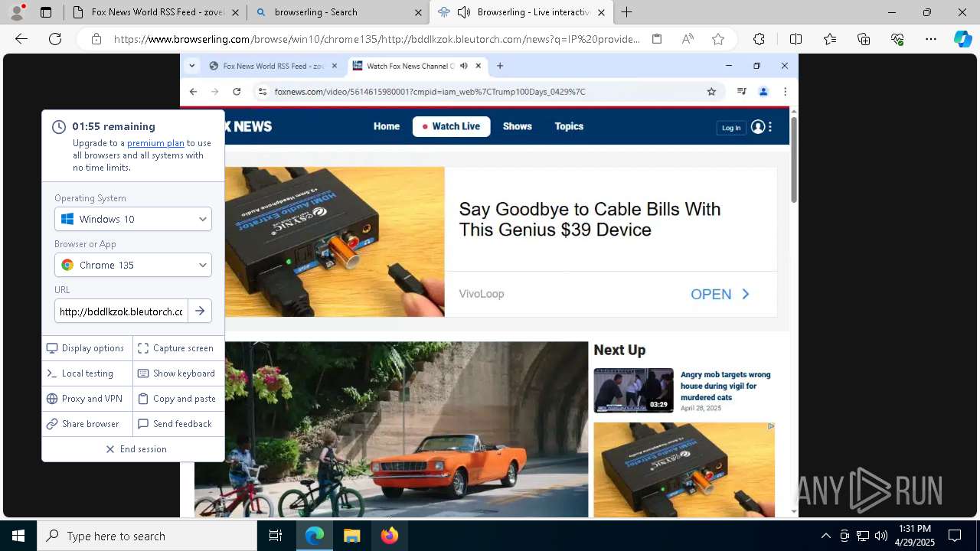
Task: Open Edge Settings and more menu
Action: [931, 39]
